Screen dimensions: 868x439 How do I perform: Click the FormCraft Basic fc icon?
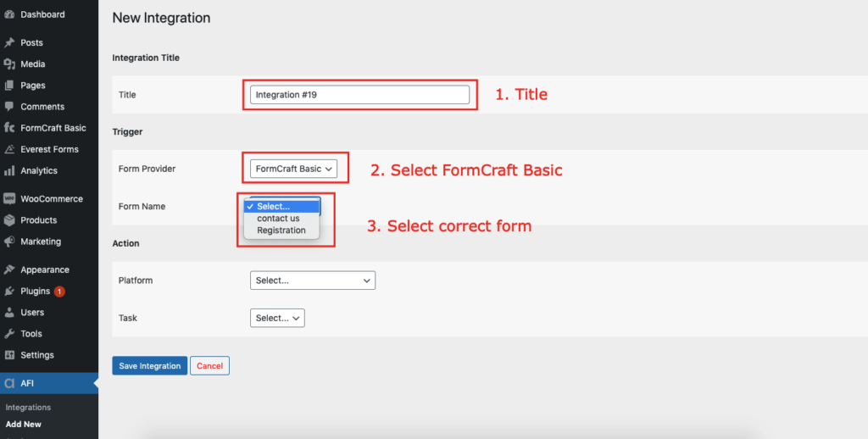(8, 128)
